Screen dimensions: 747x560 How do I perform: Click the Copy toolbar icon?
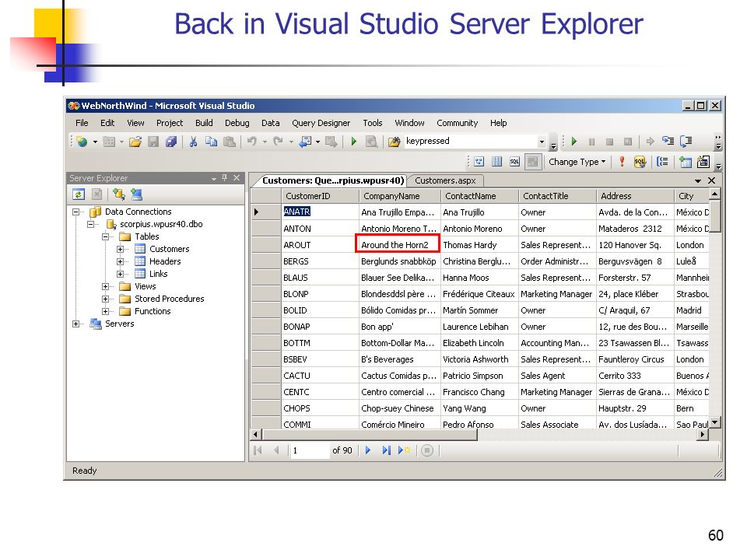coord(211,142)
